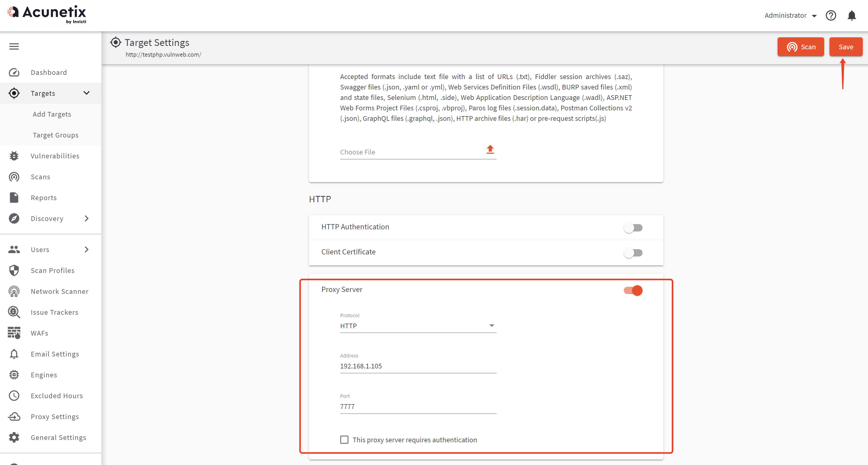Click the WAFs firewall icon

pos(14,333)
